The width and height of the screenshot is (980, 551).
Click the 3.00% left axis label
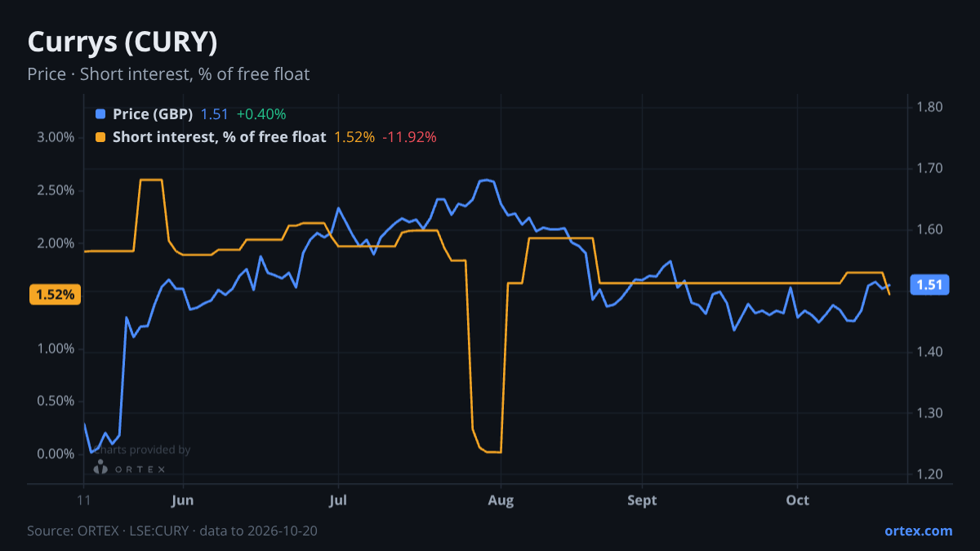pos(56,137)
